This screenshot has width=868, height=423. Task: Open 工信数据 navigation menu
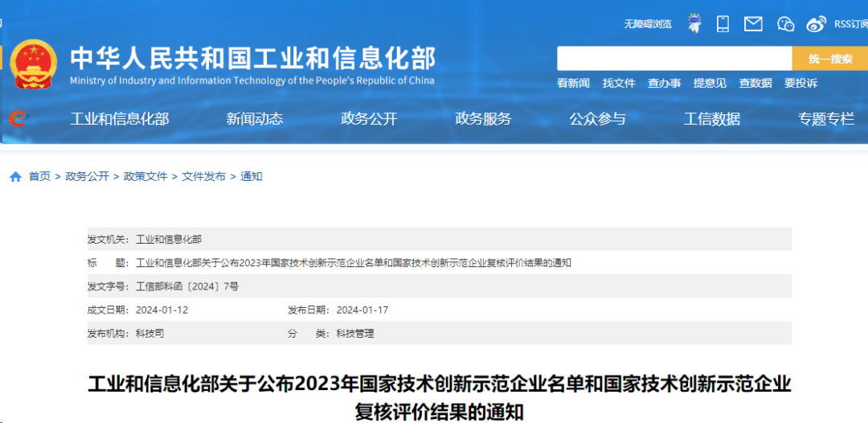(712, 119)
